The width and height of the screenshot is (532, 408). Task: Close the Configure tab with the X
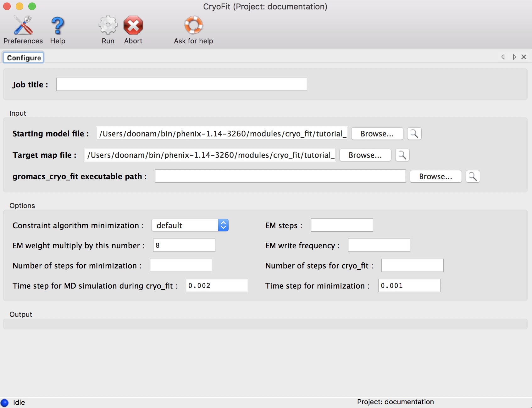(x=524, y=57)
